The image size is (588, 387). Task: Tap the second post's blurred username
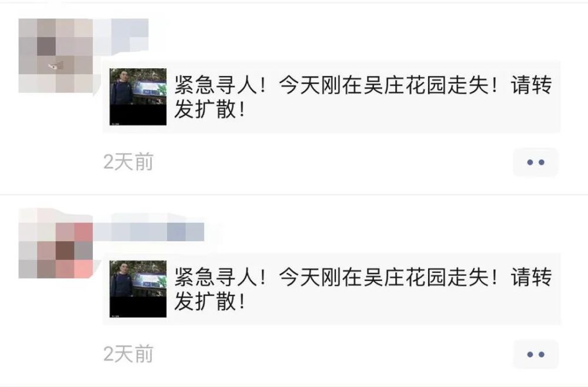pyautogui.click(x=149, y=232)
